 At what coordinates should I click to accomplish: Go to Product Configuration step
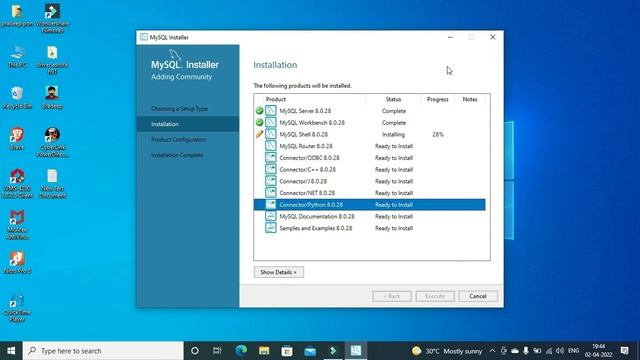[179, 140]
